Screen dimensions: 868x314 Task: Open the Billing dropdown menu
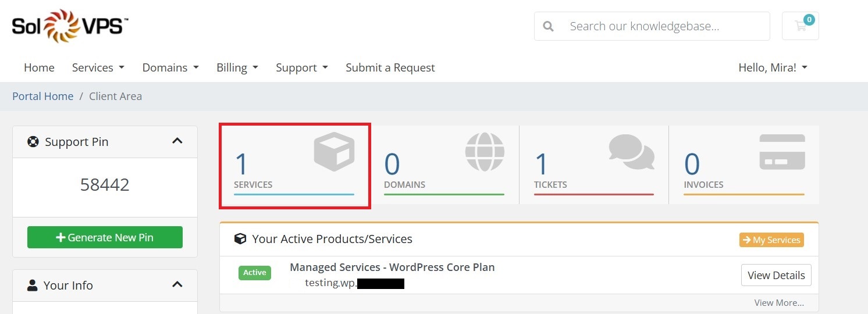pos(237,67)
